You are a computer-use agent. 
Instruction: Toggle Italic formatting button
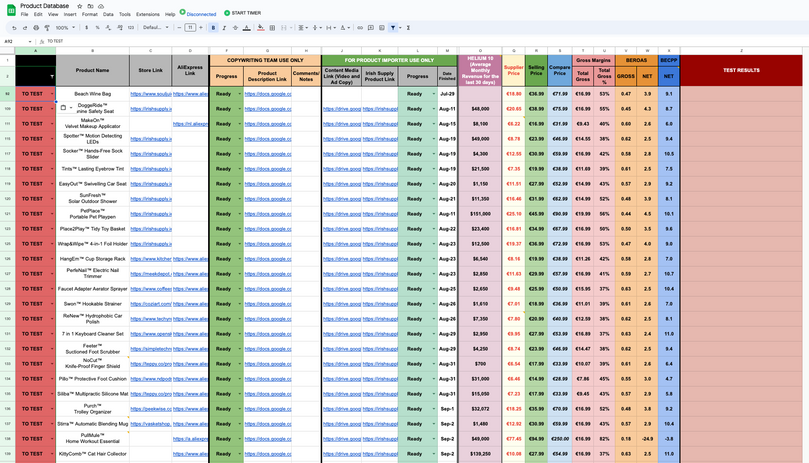click(x=222, y=28)
